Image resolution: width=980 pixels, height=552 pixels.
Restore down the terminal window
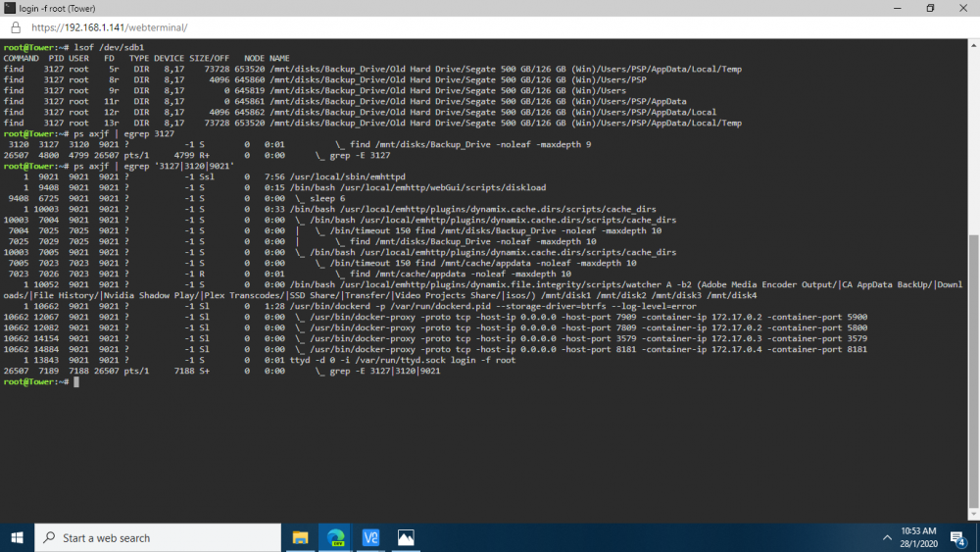(x=930, y=8)
